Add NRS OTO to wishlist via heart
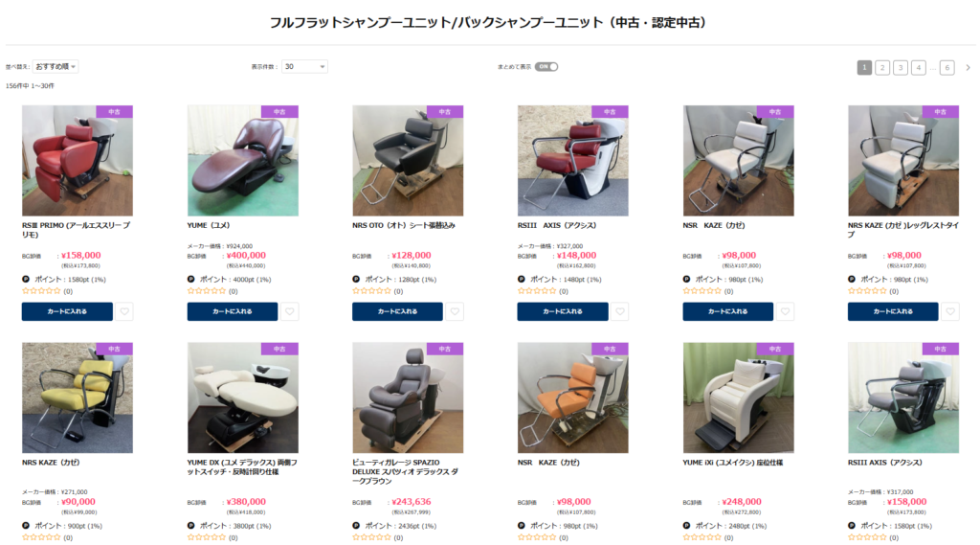This screenshot has height=545, width=980. (455, 311)
